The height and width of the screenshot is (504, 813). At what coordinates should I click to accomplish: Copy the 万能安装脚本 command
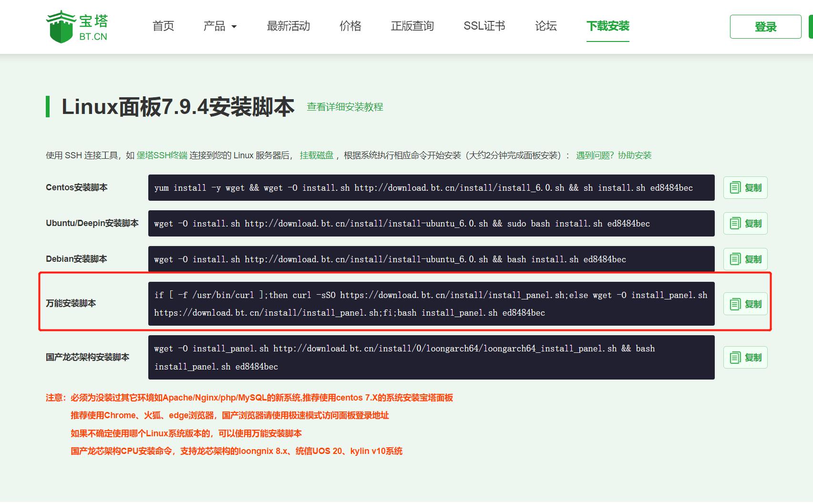coord(745,304)
